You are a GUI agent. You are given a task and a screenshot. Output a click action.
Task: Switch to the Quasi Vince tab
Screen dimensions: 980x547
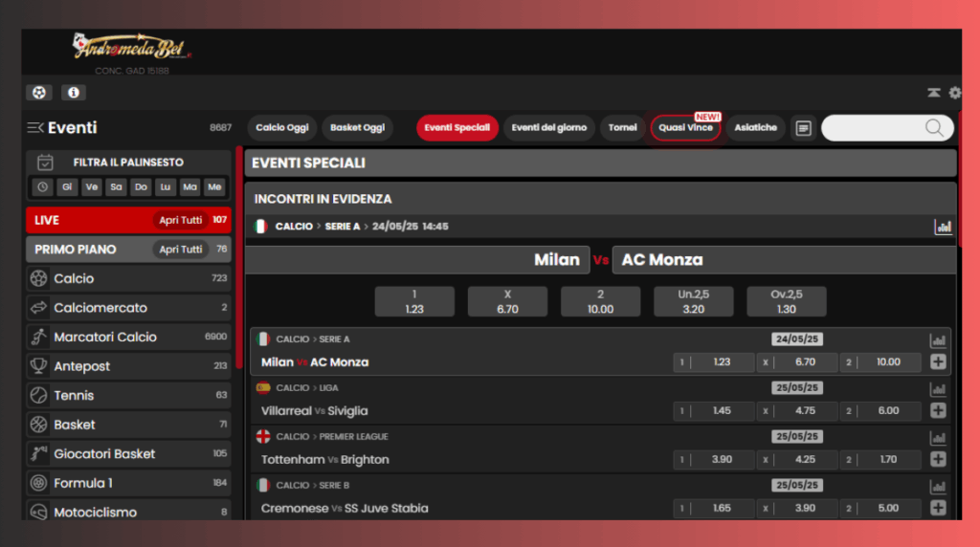pos(685,128)
